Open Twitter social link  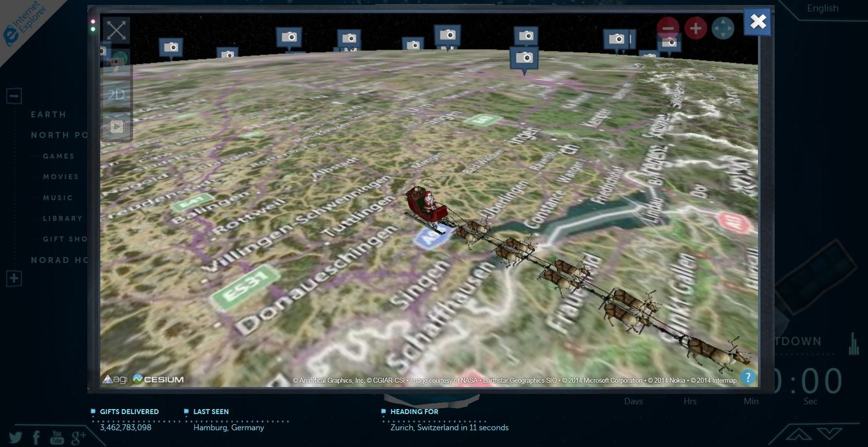tap(16, 437)
